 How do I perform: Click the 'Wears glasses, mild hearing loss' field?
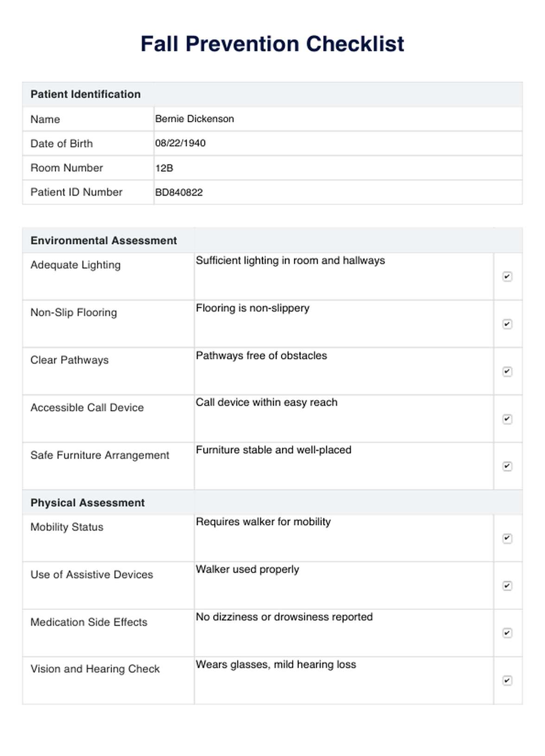click(343, 680)
